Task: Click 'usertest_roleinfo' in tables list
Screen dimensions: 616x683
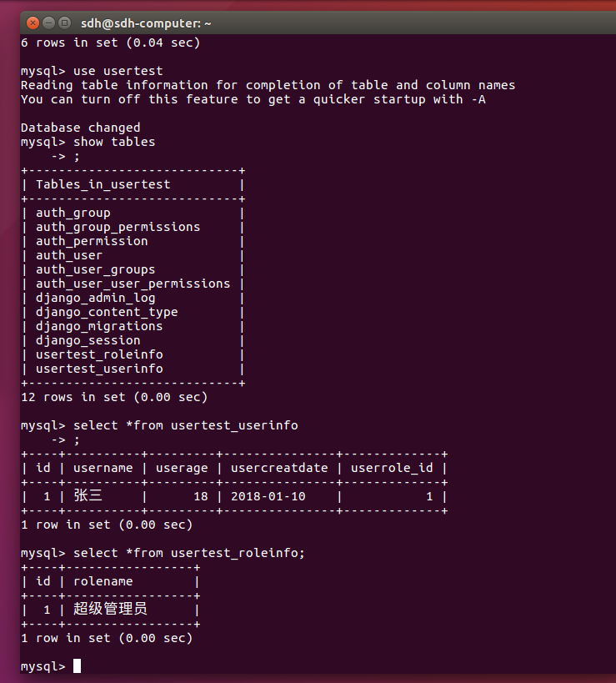Action: tap(99, 354)
